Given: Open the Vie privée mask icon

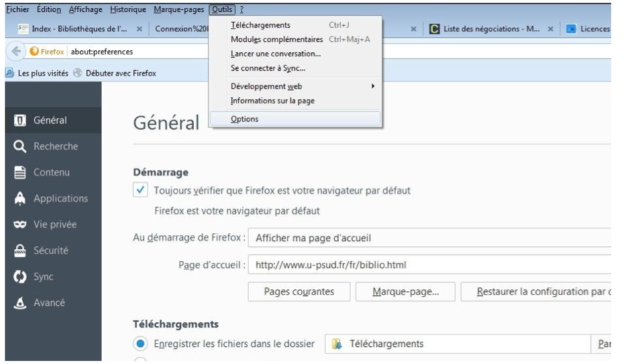Looking at the screenshot, I should pos(20,224).
